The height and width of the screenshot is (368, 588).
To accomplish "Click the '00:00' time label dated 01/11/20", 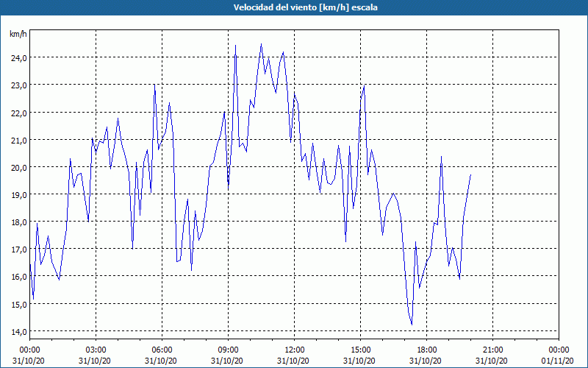I will click(x=559, y=350).
